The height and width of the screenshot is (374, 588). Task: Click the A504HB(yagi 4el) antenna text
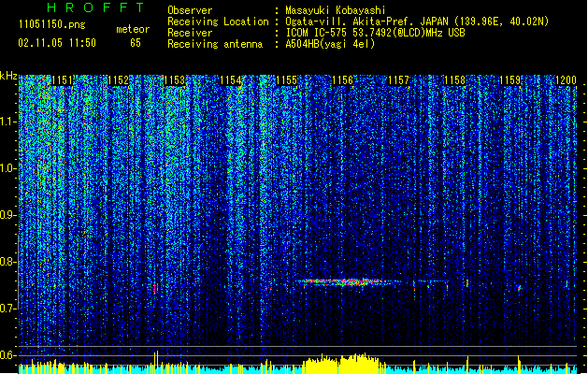click(x=330, y=44)
